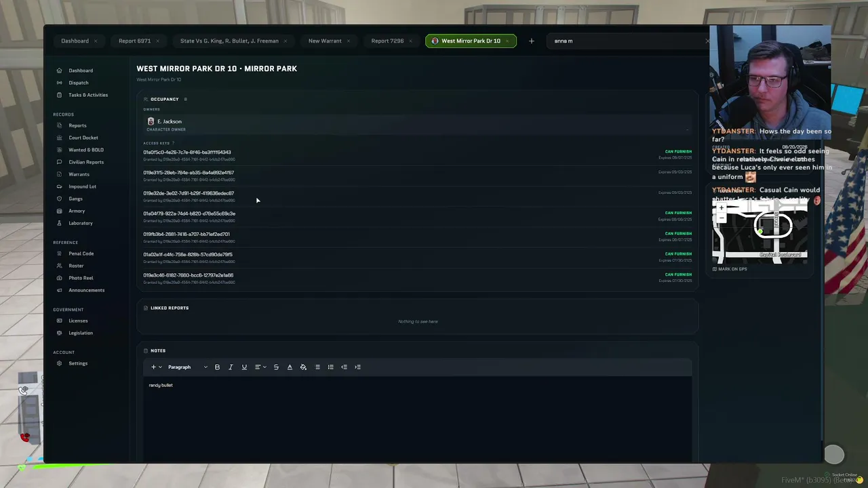Click the Armory sidebar icon
The image size is (868, 488).
point(60,211)
